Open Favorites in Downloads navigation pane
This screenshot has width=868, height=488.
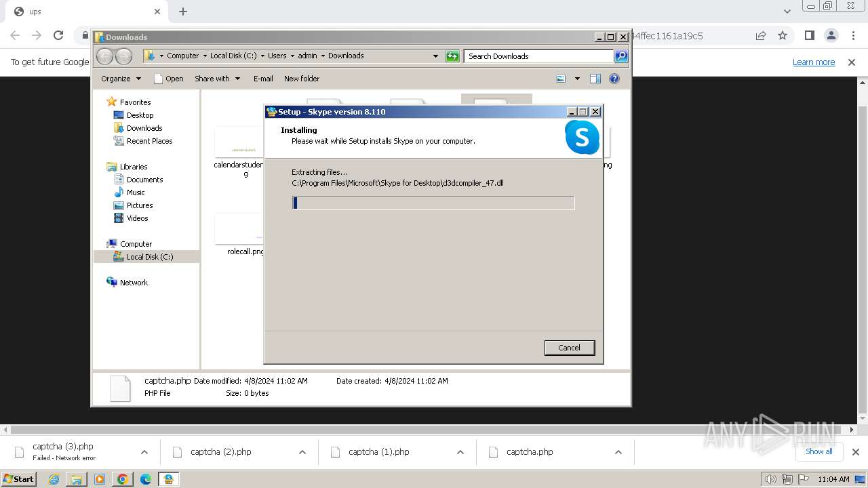(135, 102)
